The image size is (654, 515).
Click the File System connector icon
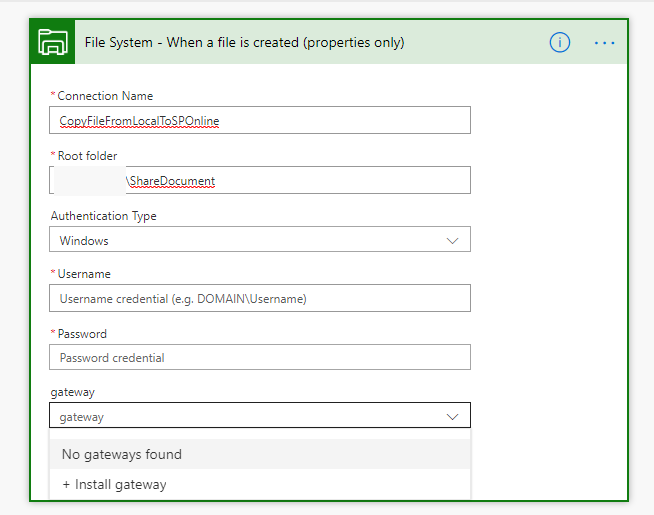(x=53, y=42)
